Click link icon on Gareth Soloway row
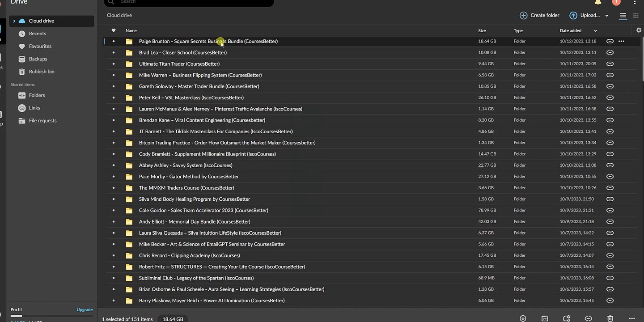The image size is (644, 322). click(x=610, y=86)
